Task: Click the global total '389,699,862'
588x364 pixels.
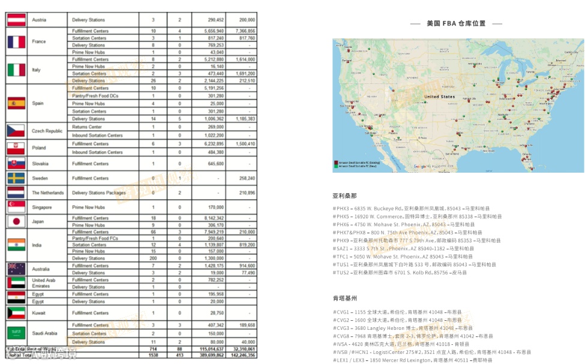Action: coord(211,355)
